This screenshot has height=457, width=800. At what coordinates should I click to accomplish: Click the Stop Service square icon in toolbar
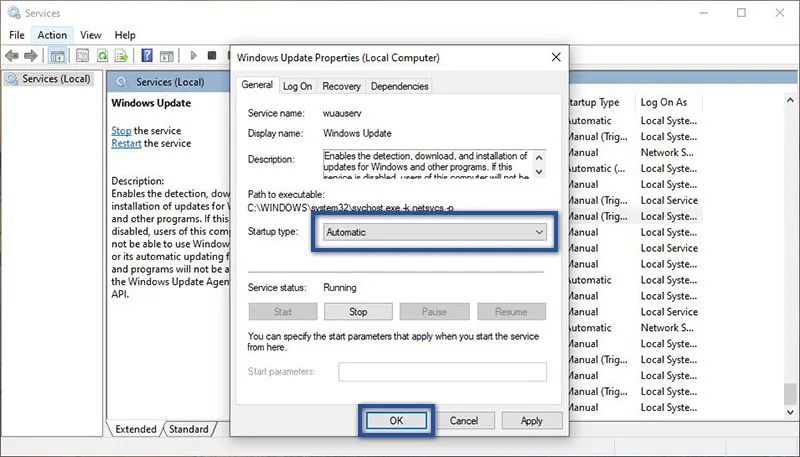coord(212,55)
